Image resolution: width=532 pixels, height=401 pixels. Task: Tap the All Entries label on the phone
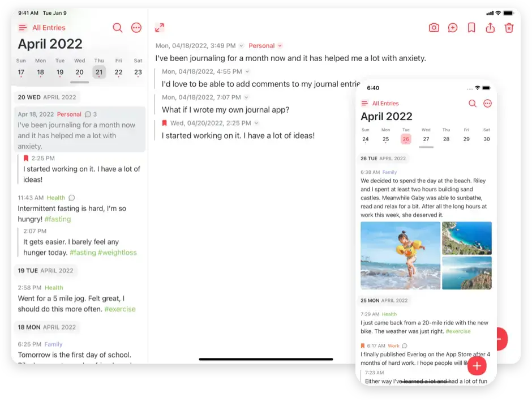[x=385, y=103]
